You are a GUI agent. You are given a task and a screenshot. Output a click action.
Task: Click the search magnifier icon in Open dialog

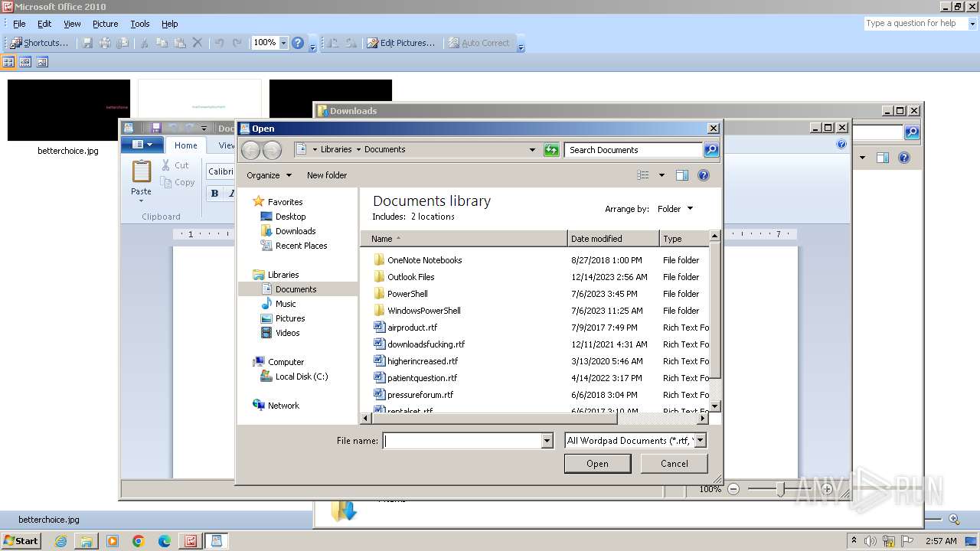[x=711, y=150]
